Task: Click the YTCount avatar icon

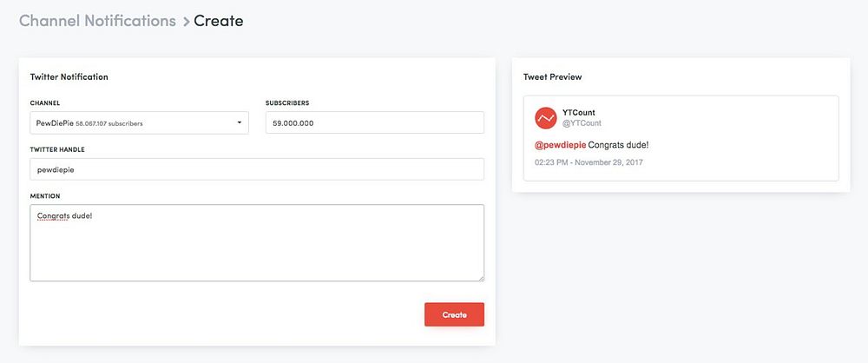Action: (545, 118)
